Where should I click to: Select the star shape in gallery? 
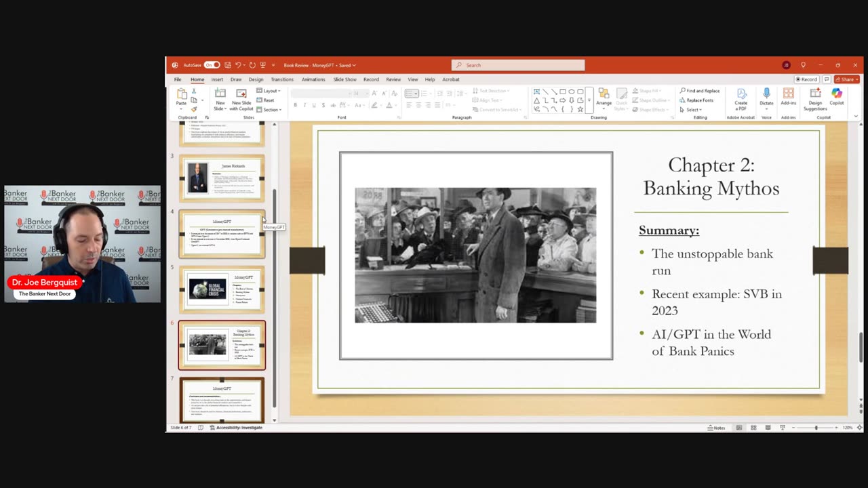pos(580,109)
